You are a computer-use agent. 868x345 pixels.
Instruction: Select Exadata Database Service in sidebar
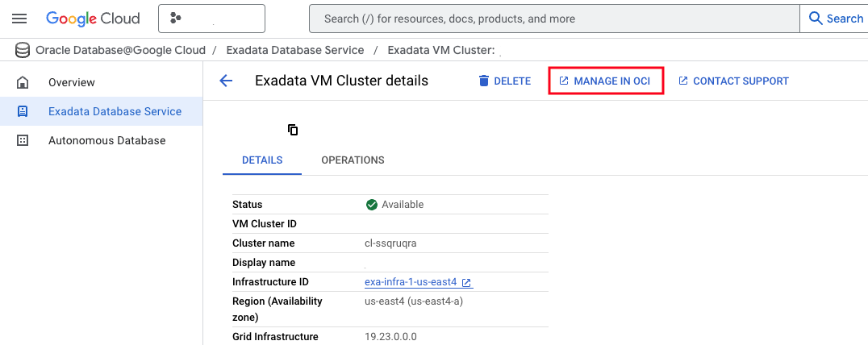102,112
